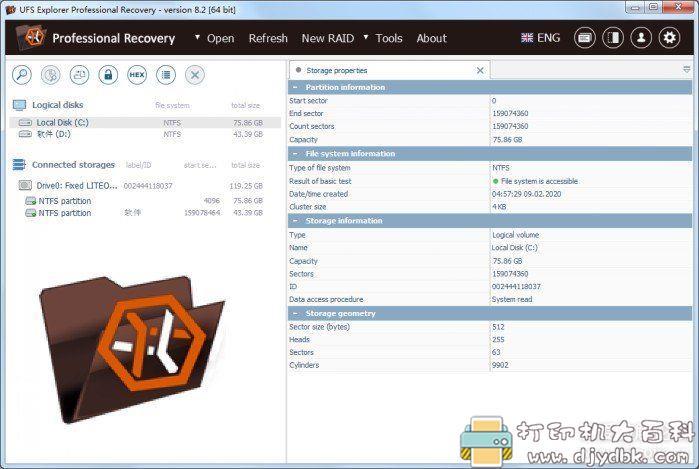Screen dimensions: 699x469
Task: Click the Cluster size value 4 KB
Action: pyautogui.click(x=499, y=207)
